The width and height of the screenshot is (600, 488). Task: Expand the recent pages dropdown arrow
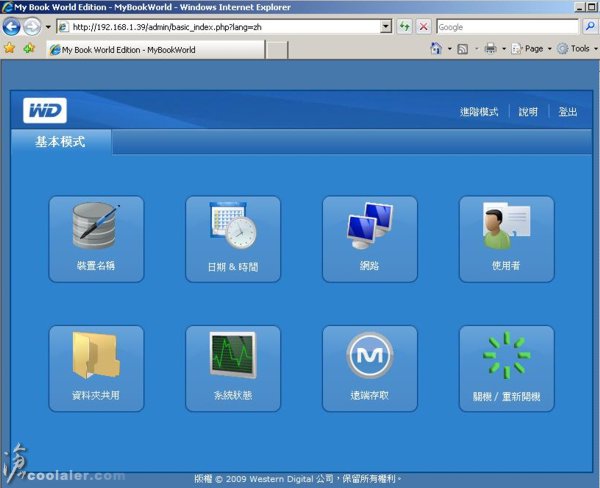pos(48,27)
